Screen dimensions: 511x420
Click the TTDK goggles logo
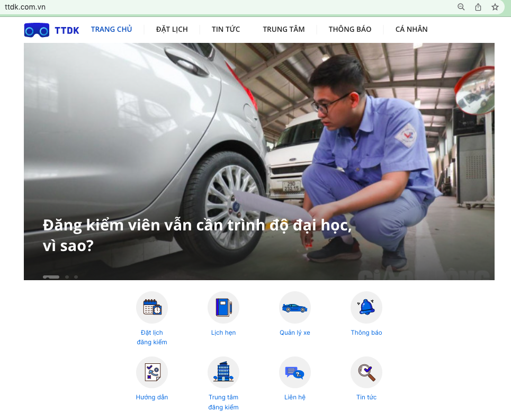click(36, 30)
